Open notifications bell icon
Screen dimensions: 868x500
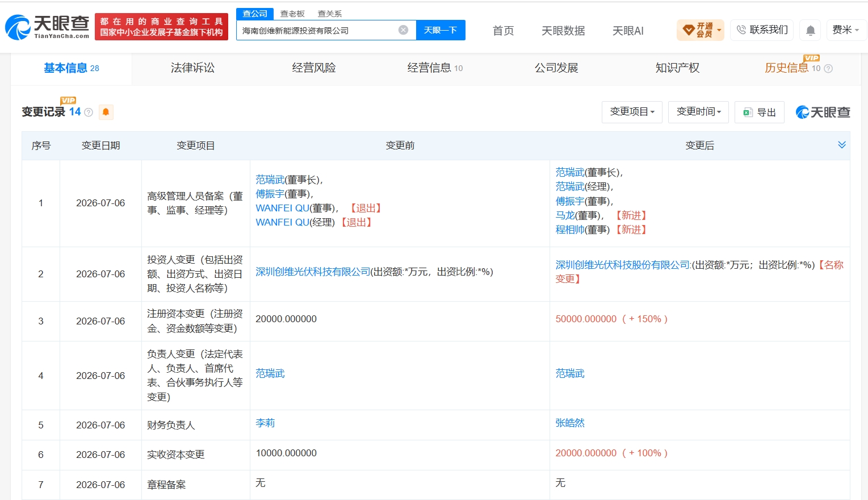[811, 30]
